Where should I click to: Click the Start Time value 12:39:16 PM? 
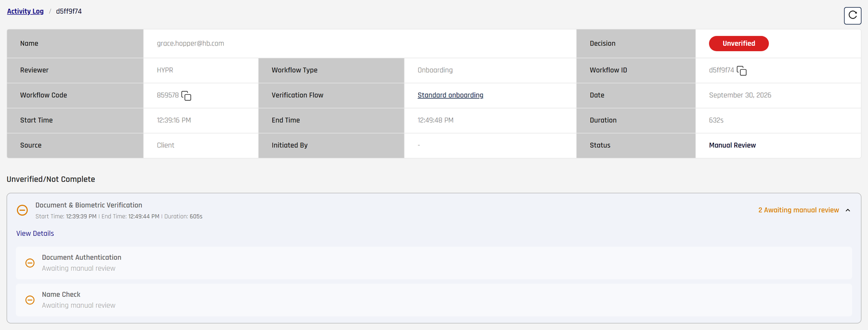click(174, 120)
